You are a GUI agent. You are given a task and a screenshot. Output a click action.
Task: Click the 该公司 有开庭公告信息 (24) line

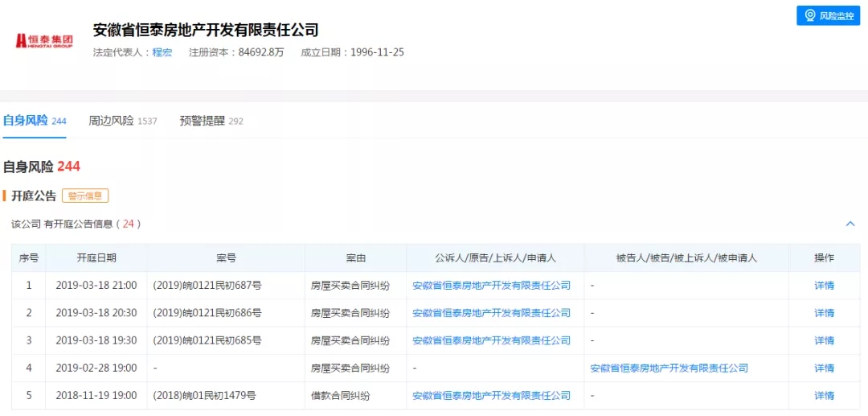pos(76,224)
